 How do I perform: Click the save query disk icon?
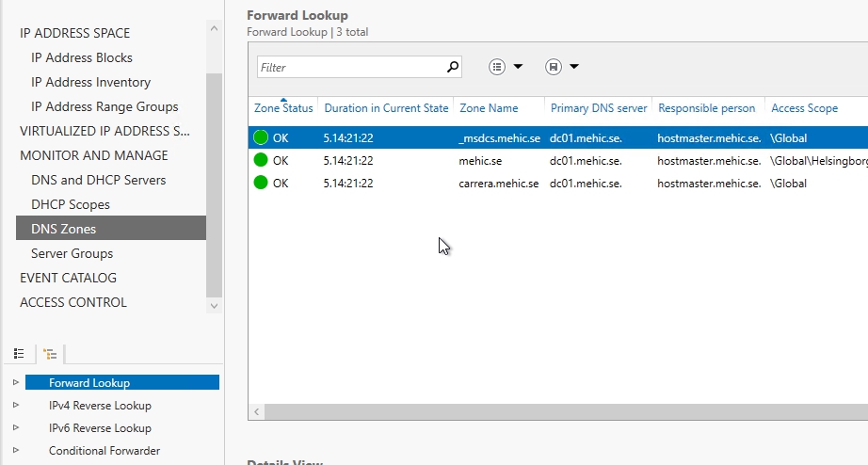[554, 67]
